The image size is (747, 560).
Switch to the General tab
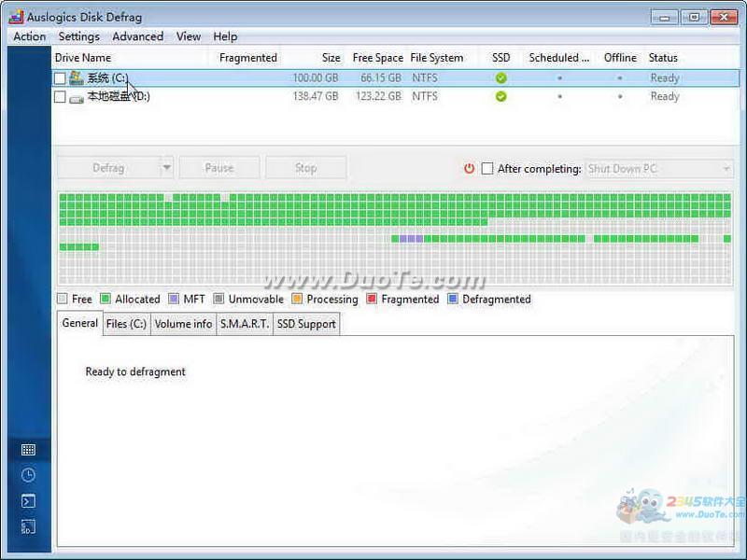(x=79, y=323)
